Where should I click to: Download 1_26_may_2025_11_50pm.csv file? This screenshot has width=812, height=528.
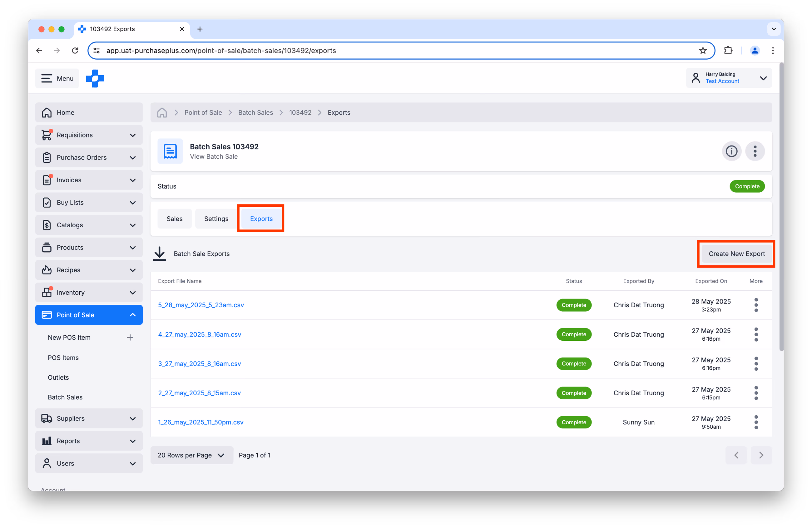201,422
